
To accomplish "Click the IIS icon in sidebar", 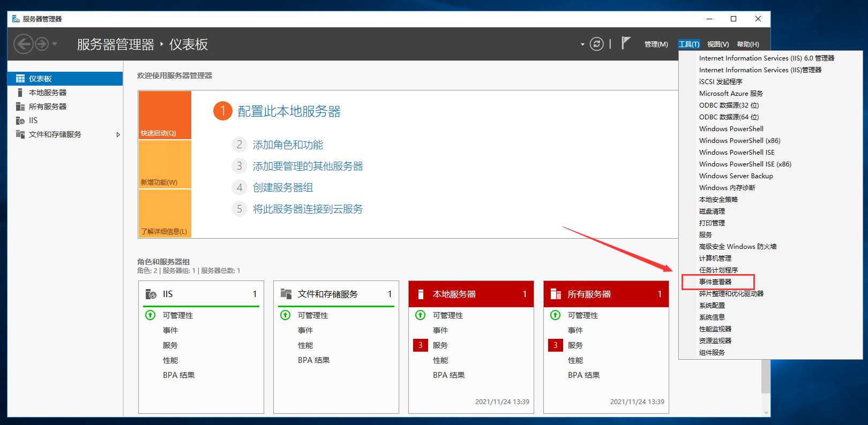I will click(x=20, y=120).
